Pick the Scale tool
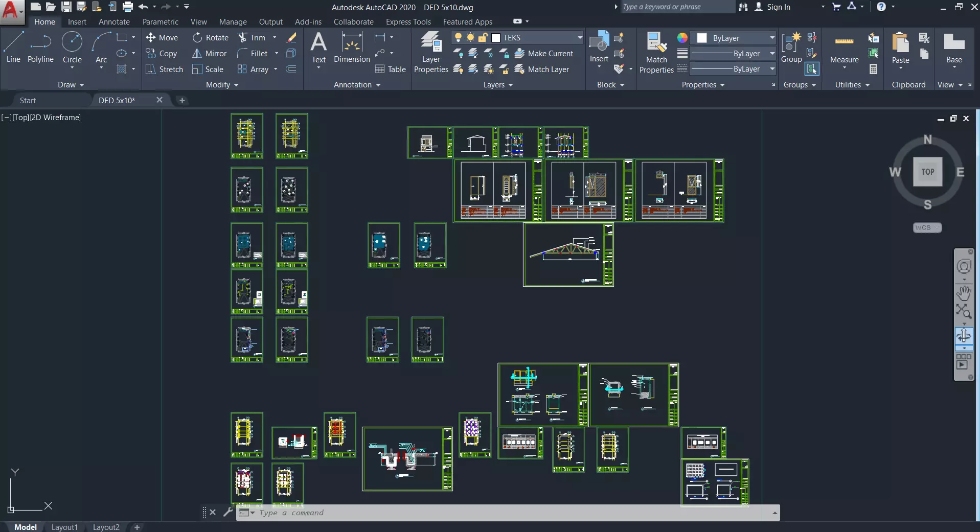Viewport: 980px width, 532px height. (208, 69)
